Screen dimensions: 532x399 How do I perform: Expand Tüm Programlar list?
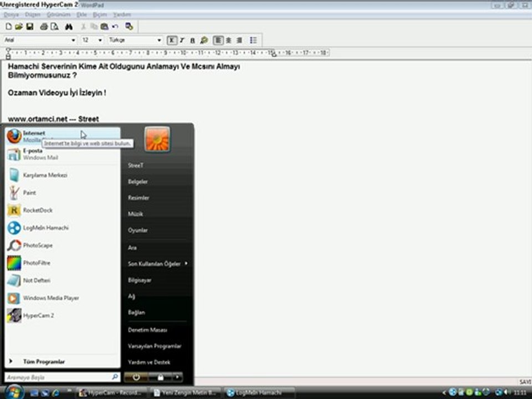[x=63, y=362]
